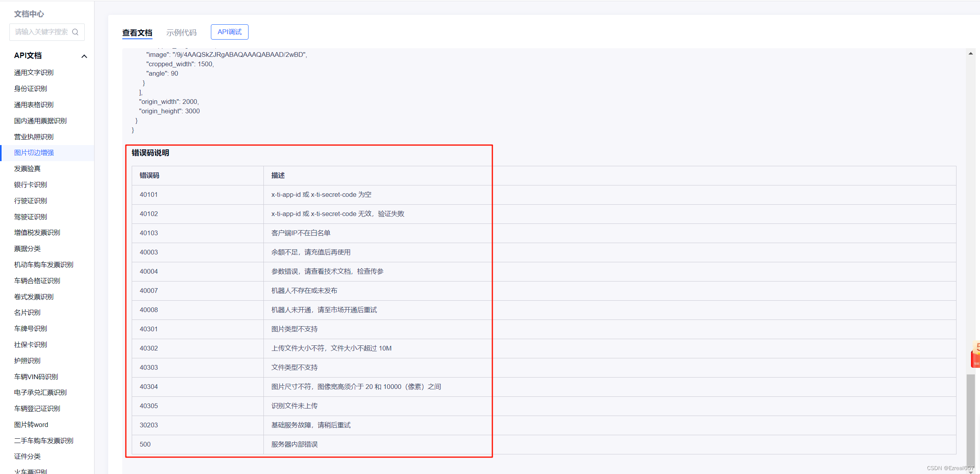Select 图片转word in the sidebar
This screenshot has height=474, width=980.
31,424
